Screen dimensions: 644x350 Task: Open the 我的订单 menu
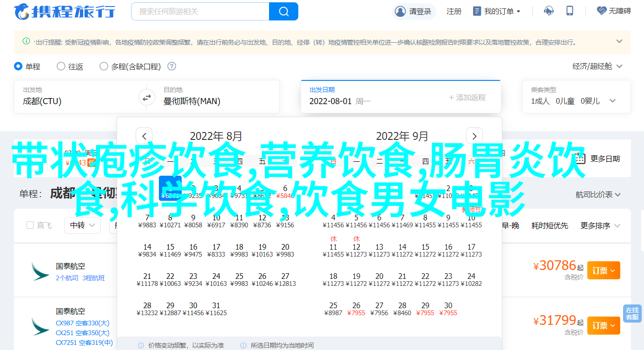click(x=497, y=11)
